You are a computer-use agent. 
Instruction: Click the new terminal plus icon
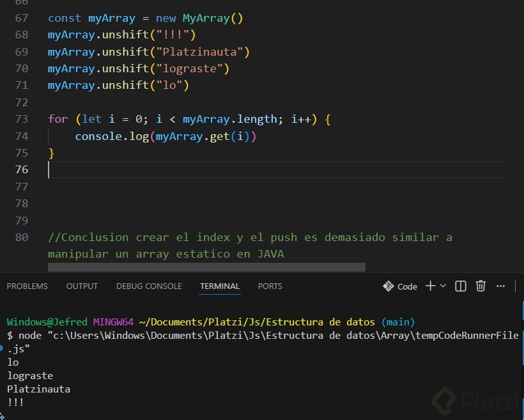pyautogui.click(x=430, y=286)
